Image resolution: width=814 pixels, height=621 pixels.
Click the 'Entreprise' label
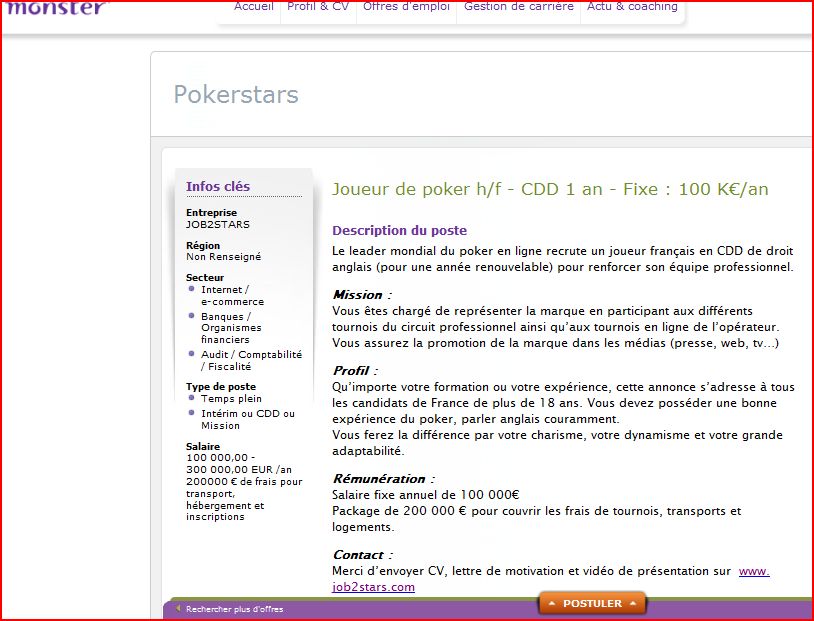coord(211,212)
